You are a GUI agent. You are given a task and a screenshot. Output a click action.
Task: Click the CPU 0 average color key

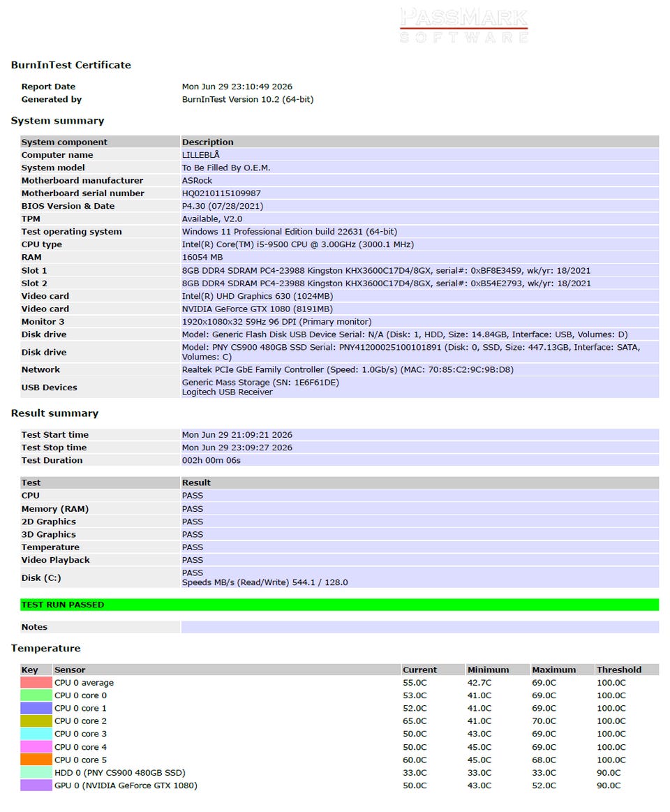(36, 683)
